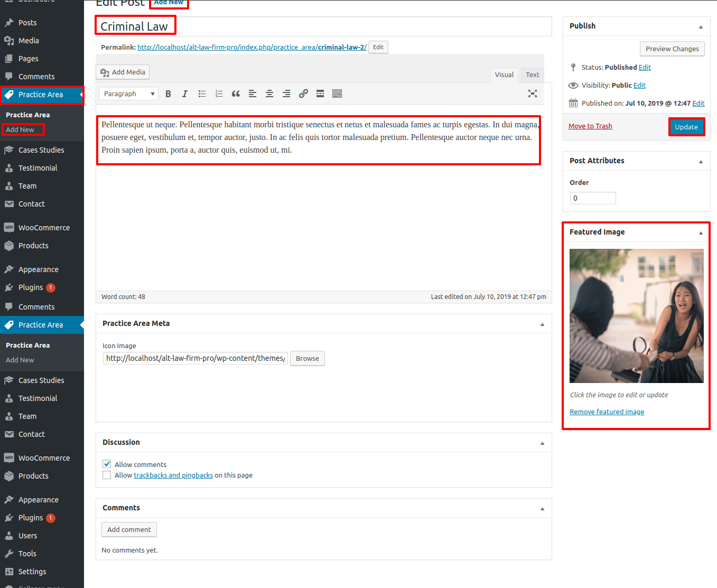This screenshot has width=717, height=588.
Task: Open insert/edit link tool
Action: pos(303,94)
